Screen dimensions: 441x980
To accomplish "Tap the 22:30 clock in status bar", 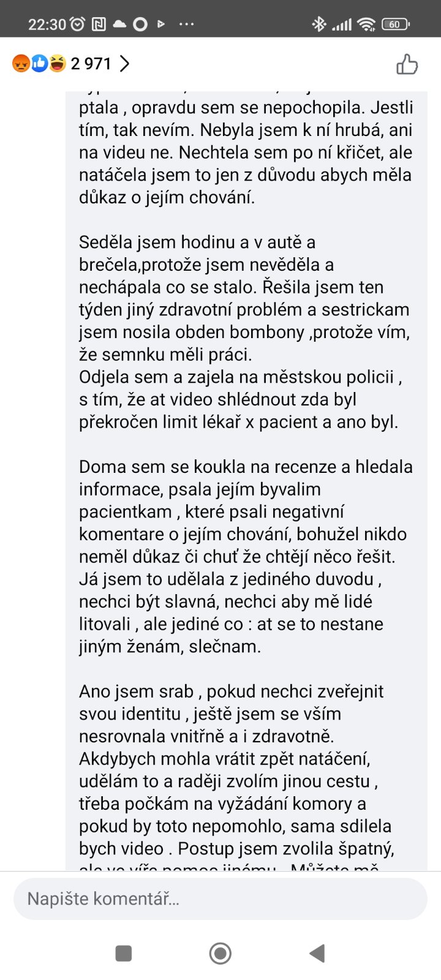I will pyautogui.click(x=47, y=24).
